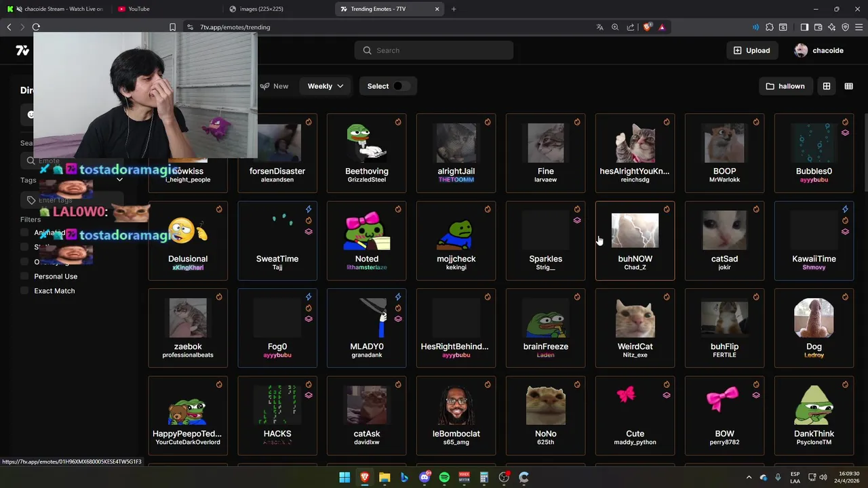Show hidden system tray icons
Screen dimensions: 868x488
coord(749,477)
